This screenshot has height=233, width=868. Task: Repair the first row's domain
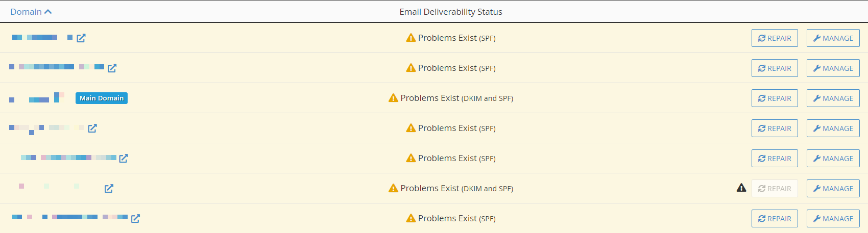pos(775,38)
